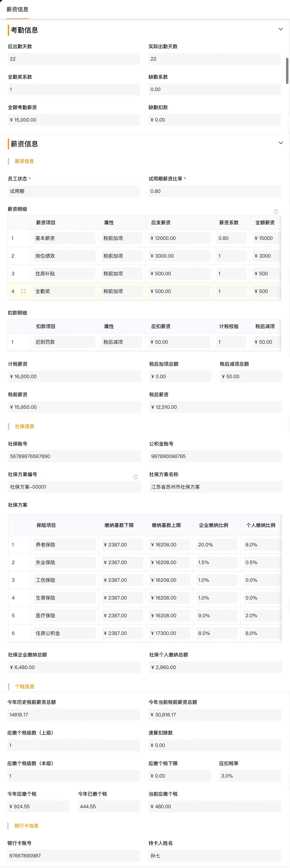Screen dimensions: 290x868
Task: Select the 住房公积金 row cell
Action: point(65,633)
